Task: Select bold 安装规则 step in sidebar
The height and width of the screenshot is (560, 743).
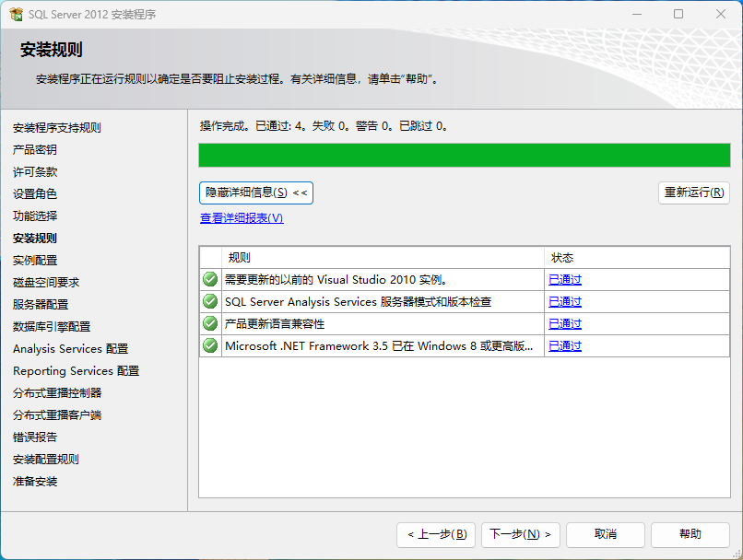Action: (35, 239)
